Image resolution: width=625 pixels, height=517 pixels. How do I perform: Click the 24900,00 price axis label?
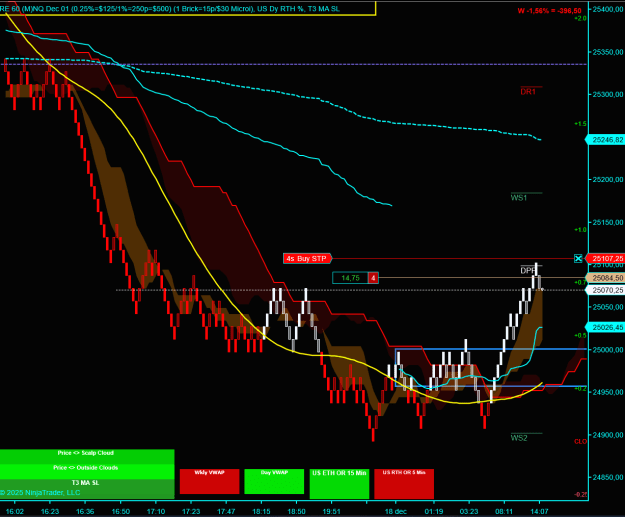point(607,435)
